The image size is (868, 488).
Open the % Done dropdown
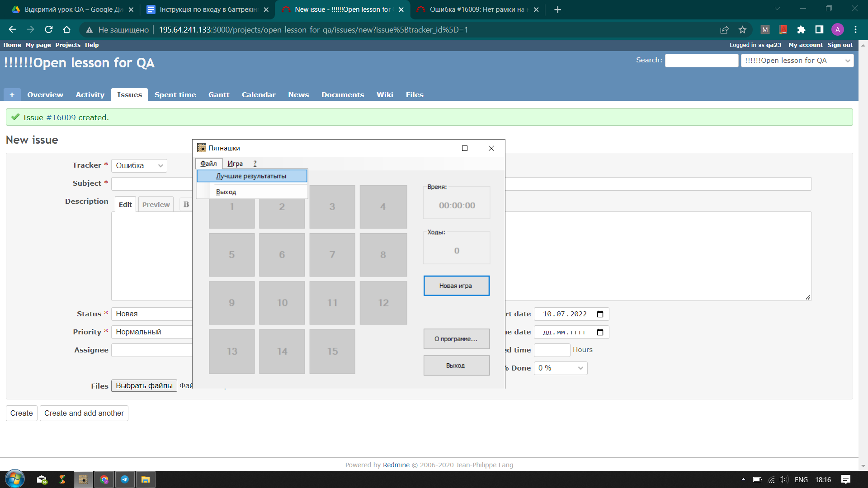tap(560, 368)
